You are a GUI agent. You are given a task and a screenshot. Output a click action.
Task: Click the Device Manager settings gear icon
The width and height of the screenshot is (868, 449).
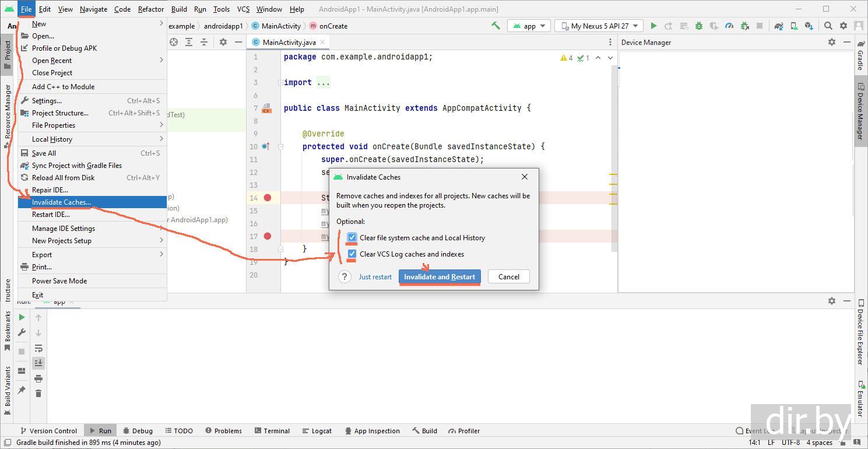[832, 42]
